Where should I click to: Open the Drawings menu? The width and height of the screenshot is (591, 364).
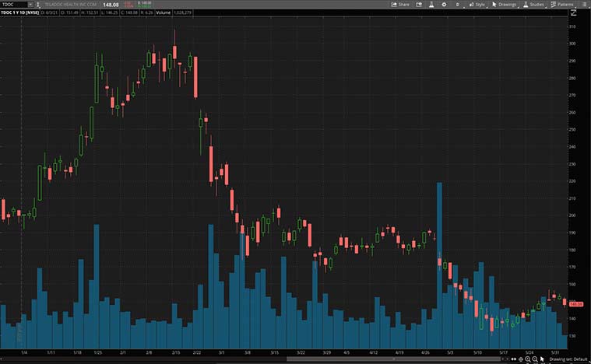point(505,5)
